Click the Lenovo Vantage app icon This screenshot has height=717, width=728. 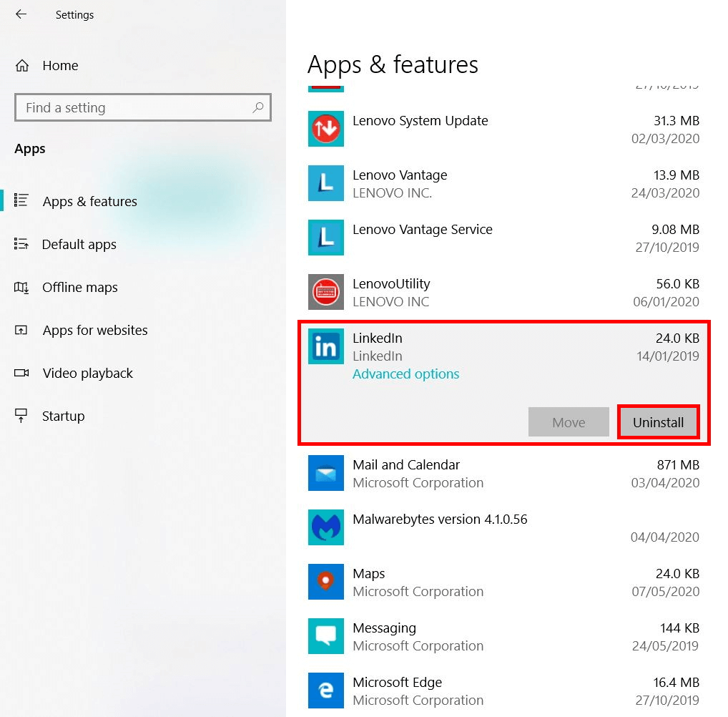326,183
